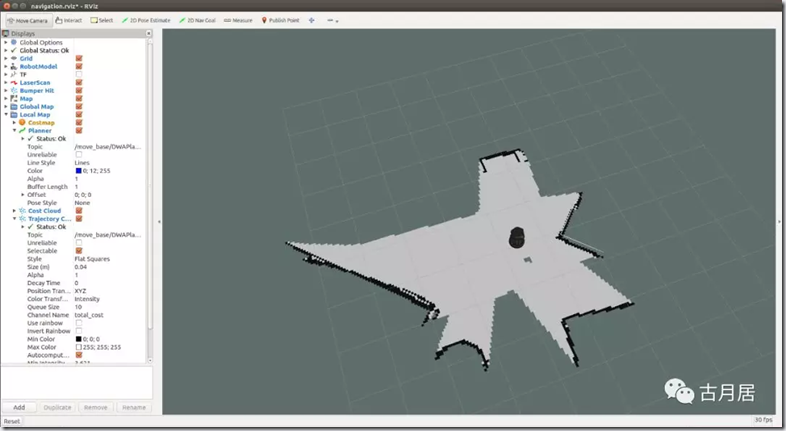Expand the Global Options tree item
786x431 pixels.
(x=6, y=42)
